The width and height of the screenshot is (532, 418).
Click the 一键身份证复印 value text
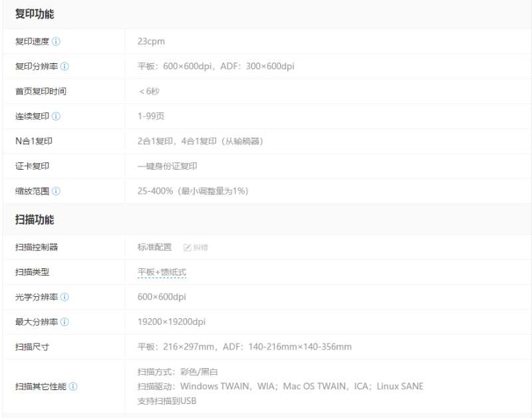167,166
